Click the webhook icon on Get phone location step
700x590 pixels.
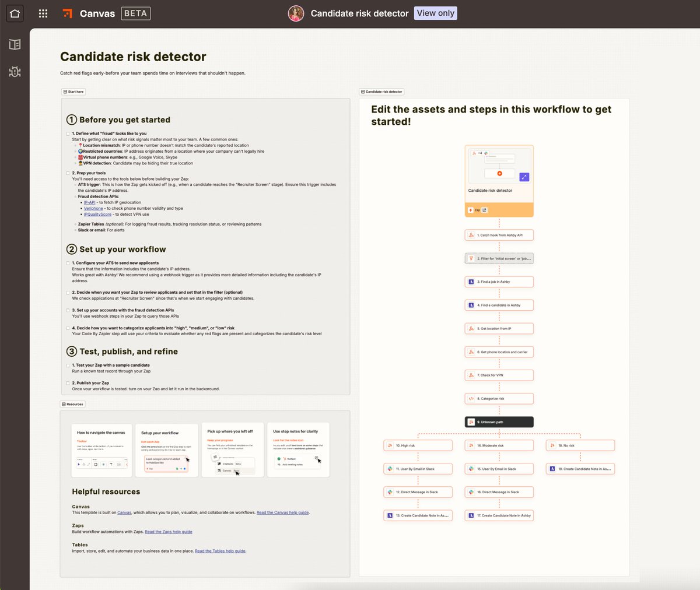pos(471,352)
